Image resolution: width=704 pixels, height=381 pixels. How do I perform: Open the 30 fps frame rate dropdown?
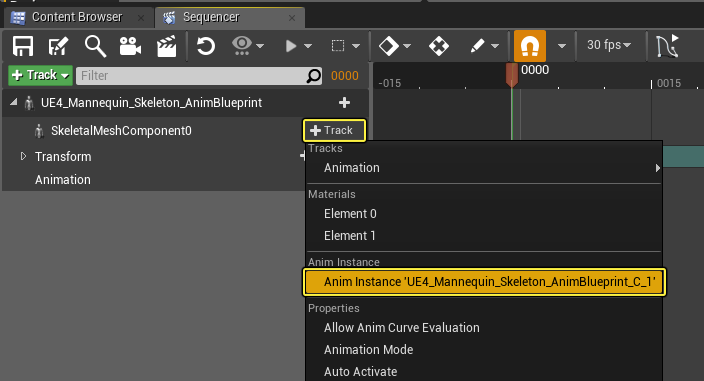click(x=609, y=45)
